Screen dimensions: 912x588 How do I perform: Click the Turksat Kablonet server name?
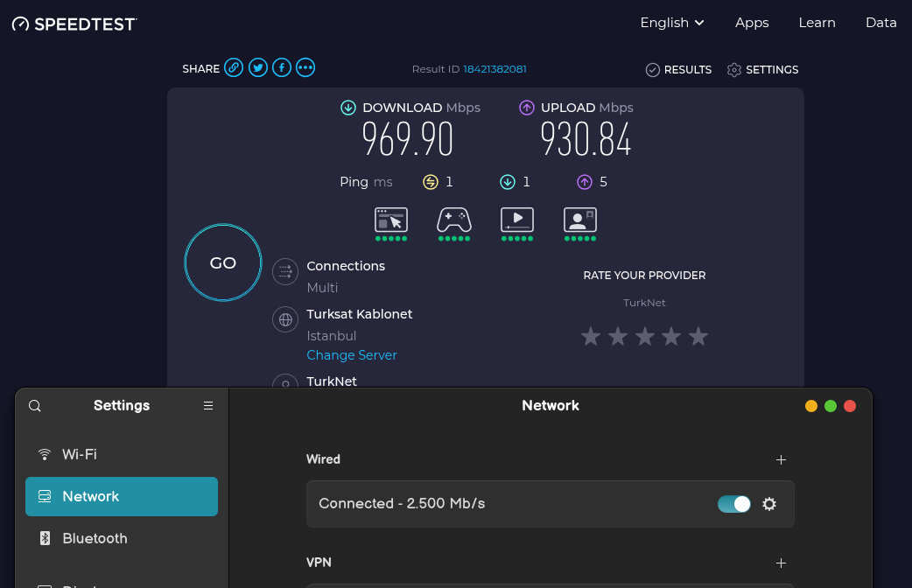click(360, 314)
